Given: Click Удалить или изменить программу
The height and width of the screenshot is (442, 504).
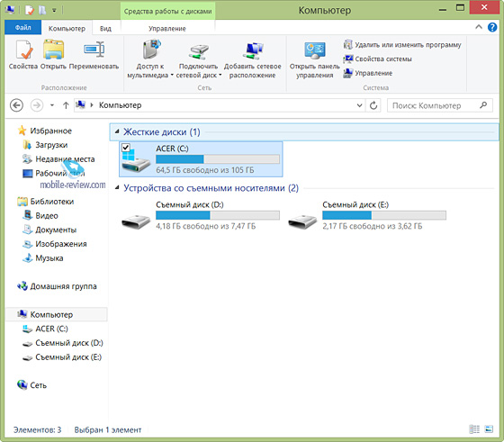Looking at the screenshot, I should (x=402, y=45).
